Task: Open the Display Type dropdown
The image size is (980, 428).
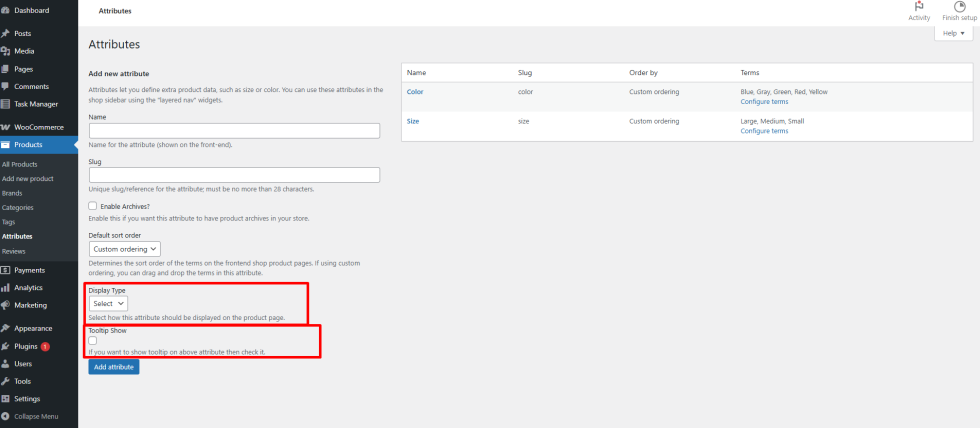Action: 108,304
